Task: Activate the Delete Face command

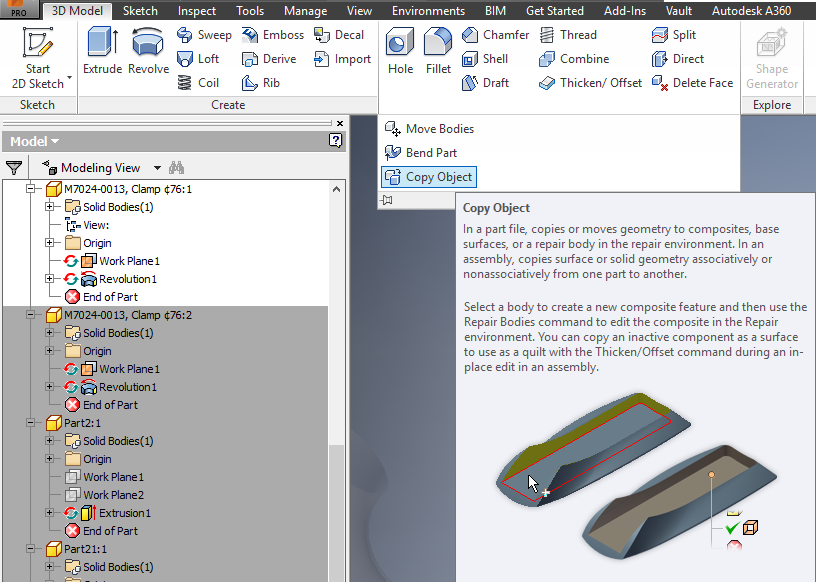Action: coord(692,83)
